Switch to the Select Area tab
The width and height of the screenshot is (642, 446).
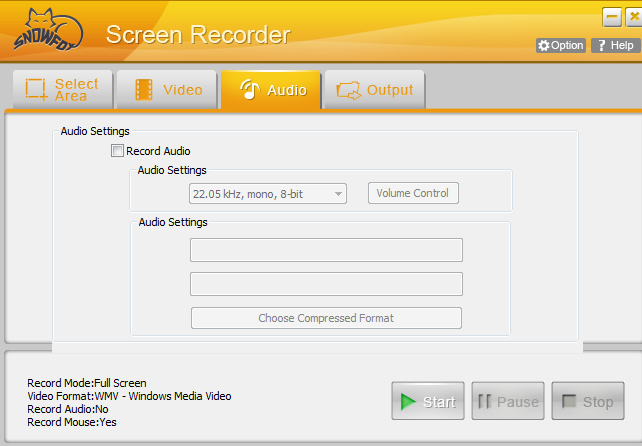click(63, 89)
